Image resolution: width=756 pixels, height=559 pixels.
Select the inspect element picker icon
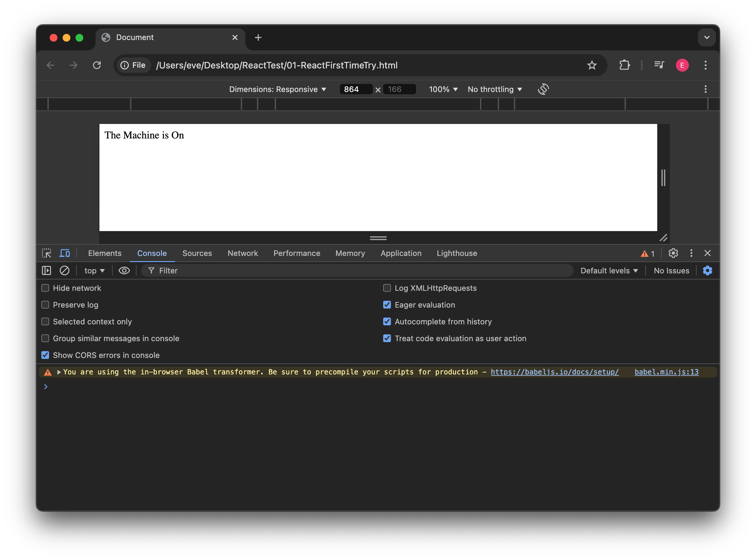point(46,253)
